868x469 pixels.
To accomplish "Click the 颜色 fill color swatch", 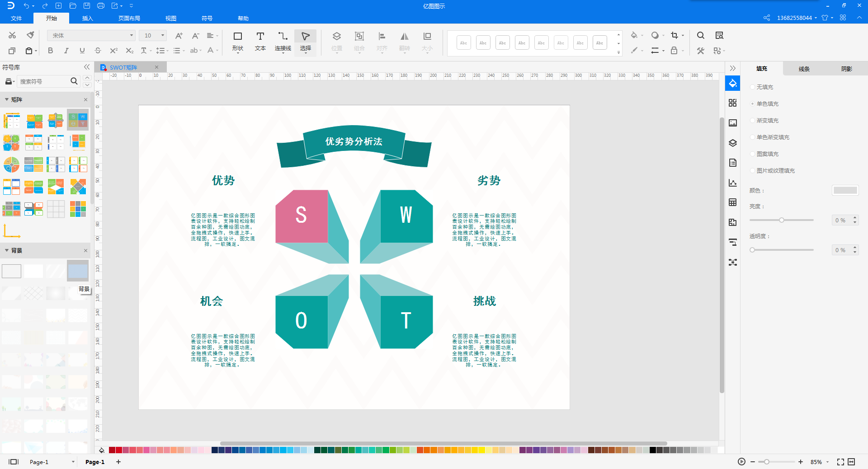I will (x=845, y=190).
